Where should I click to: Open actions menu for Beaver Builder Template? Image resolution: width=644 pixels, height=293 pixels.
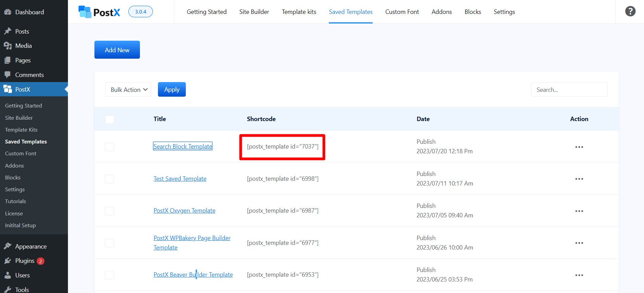click(579, 275)
